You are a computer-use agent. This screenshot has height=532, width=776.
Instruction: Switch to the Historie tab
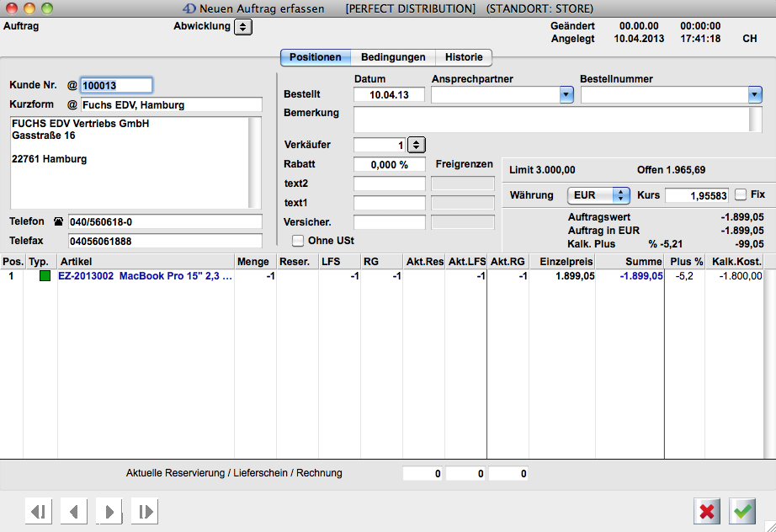pos(464,57)
